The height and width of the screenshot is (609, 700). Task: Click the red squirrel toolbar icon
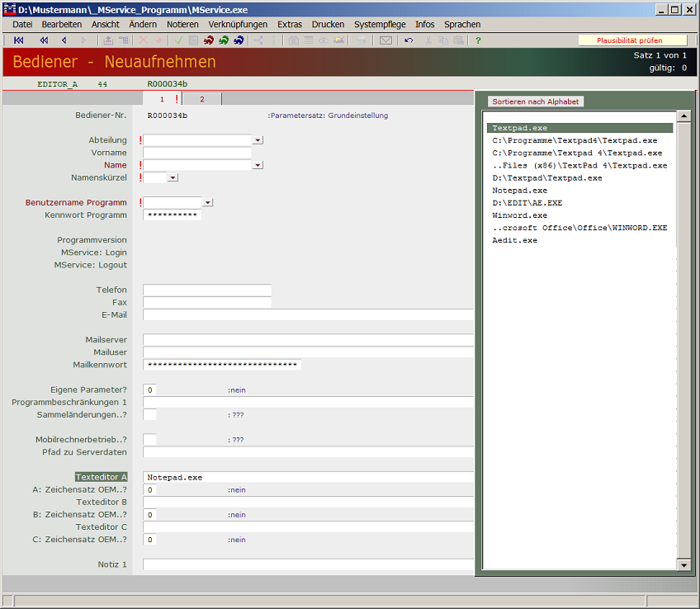(209, 40)
